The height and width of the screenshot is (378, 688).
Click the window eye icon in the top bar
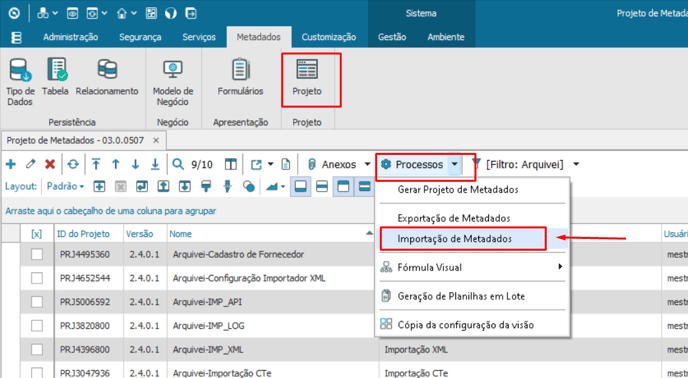[72, 14]
